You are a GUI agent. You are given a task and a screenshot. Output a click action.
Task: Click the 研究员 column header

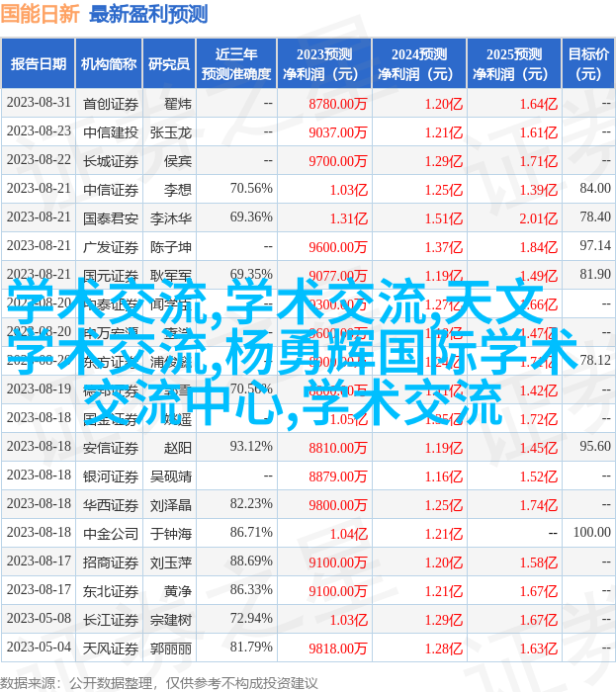169,64
